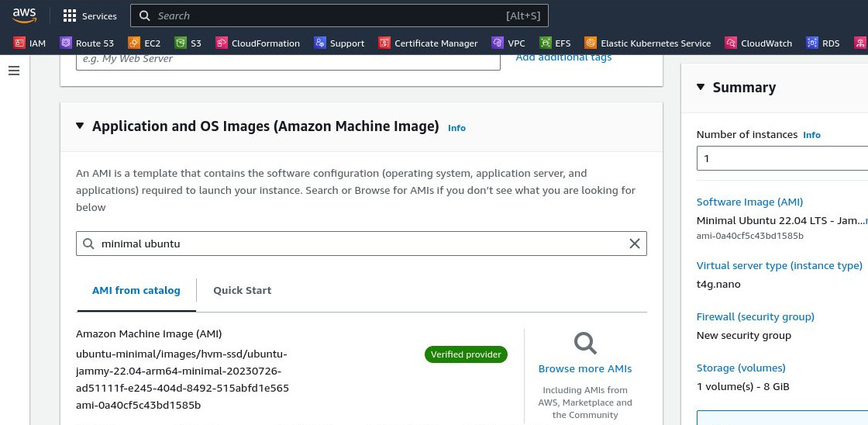Click Browse more AMIs link
Screen dimensions: 868x425
(585, 368)
